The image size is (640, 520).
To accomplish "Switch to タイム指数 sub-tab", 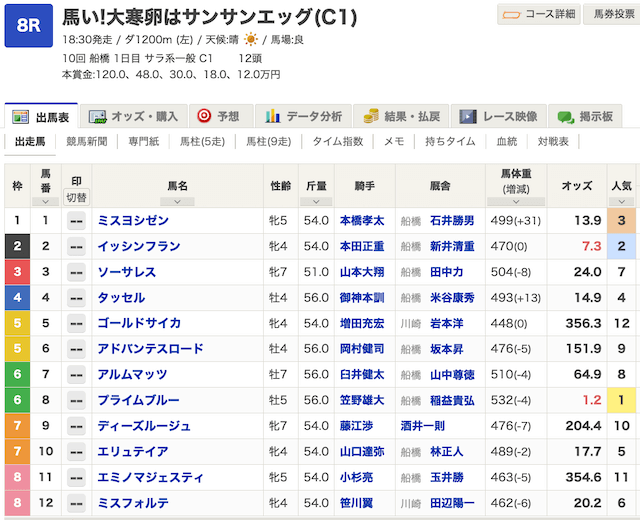I will click(338, 142).
